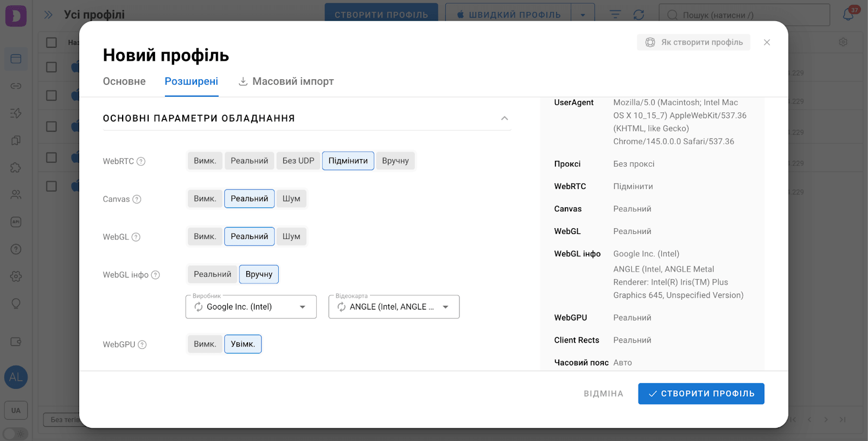Screen dimensions: 868x441
Task: Open Як створити профіль help link
Action: coord(694,42)
